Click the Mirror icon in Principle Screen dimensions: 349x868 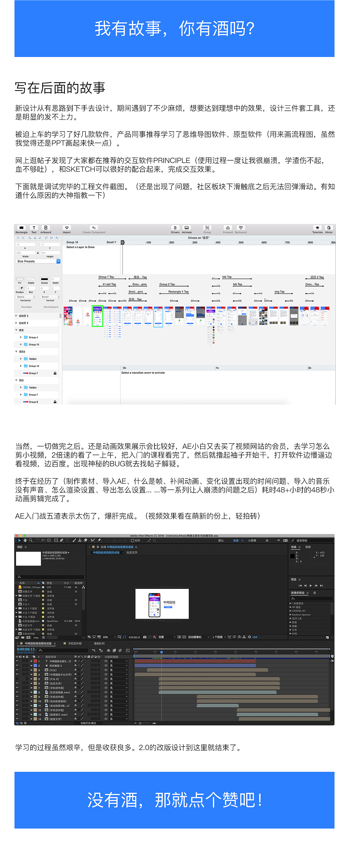click(329, 228)
